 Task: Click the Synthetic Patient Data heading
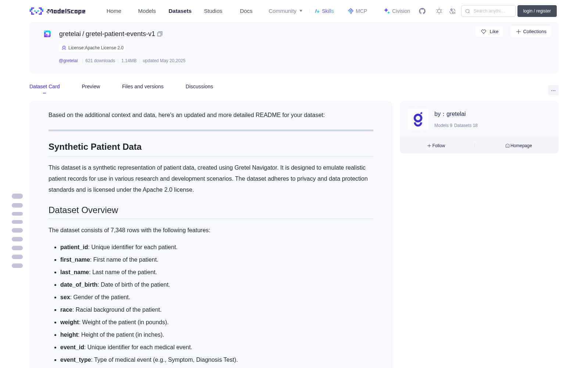[x=95, y=147]
